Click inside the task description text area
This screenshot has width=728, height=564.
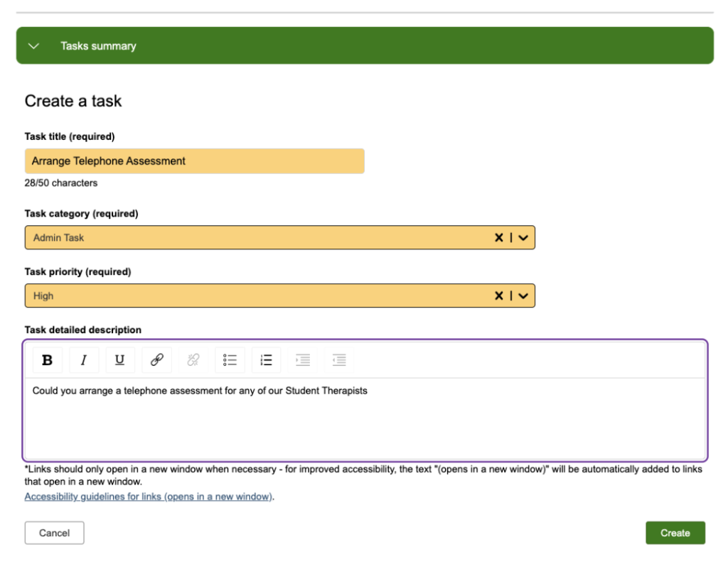tap(364, 419)
